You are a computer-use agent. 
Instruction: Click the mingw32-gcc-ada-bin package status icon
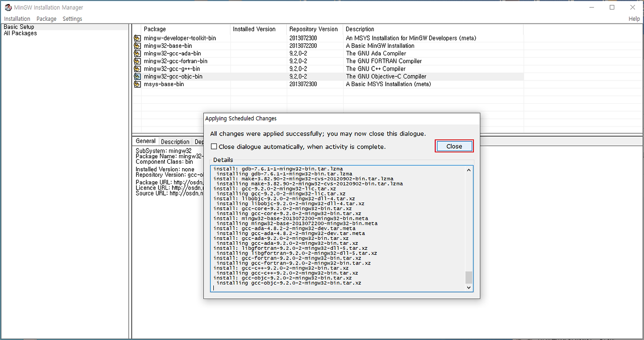[x=137, y=53]
